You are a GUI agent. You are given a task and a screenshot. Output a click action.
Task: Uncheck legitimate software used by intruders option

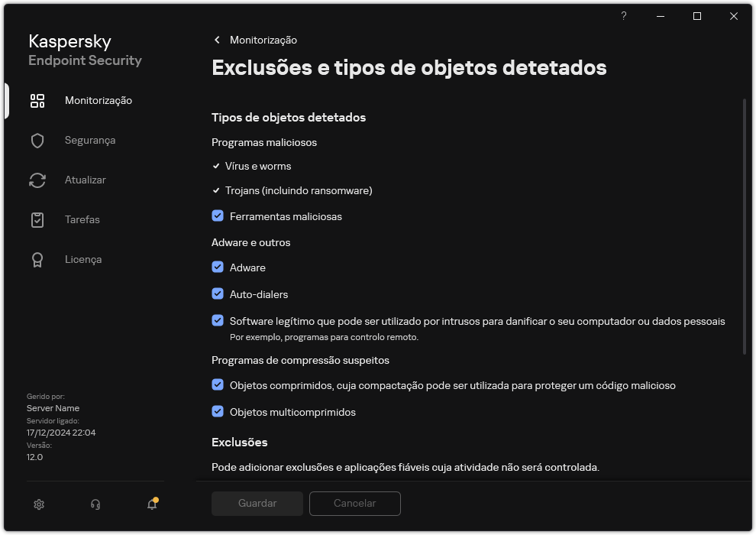click(x=218, y=321)
